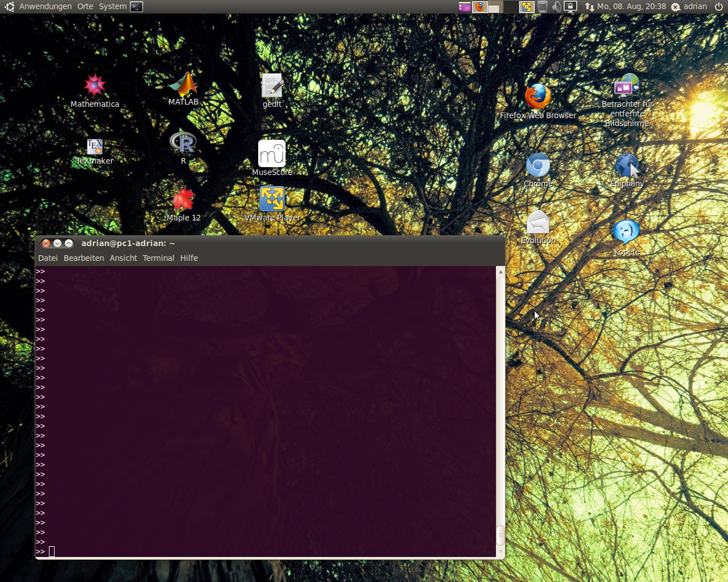This screenshot has height=582, width=728.
Task: Click the VMware Player desktop icon
Action: point(272,199)
